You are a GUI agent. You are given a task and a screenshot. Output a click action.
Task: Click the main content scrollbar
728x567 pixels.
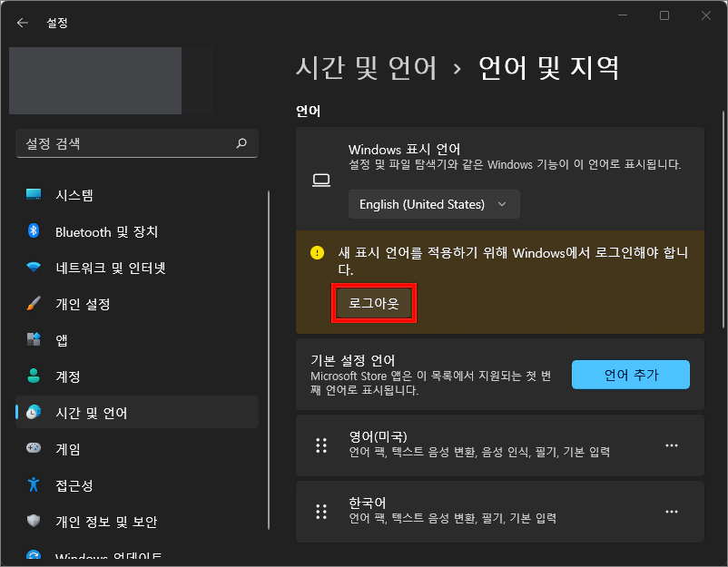click(723, 219)
